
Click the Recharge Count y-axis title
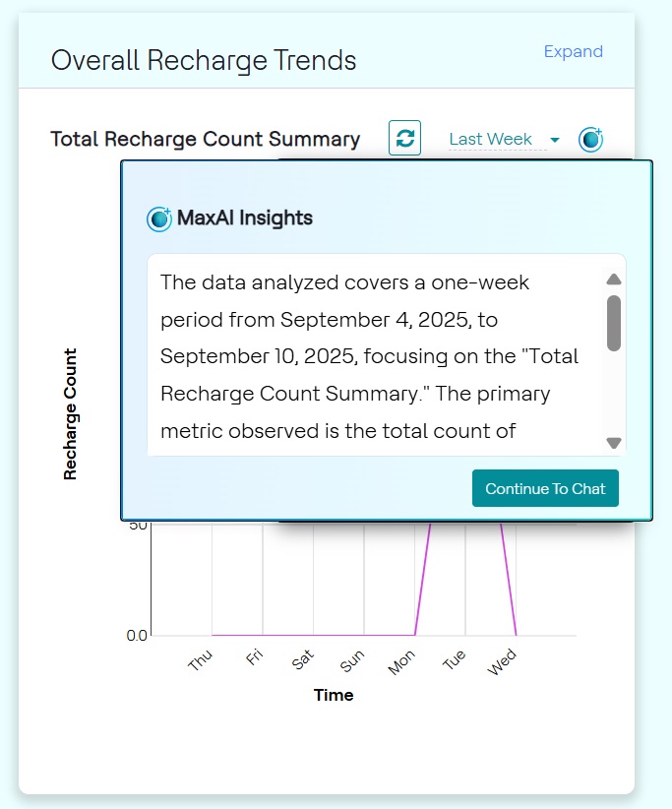tap(70, 413)
